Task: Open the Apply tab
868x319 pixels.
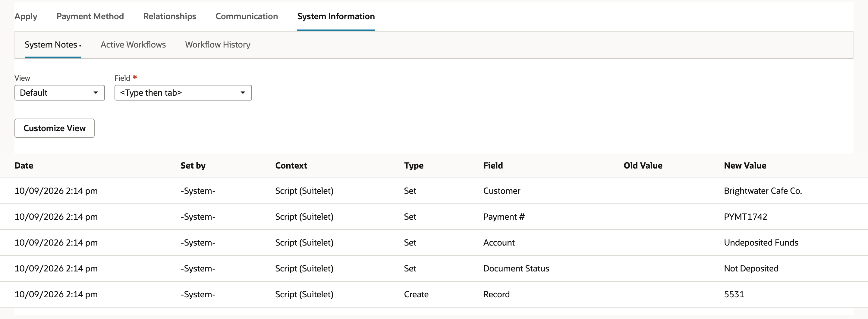Action: click(26, 16)
